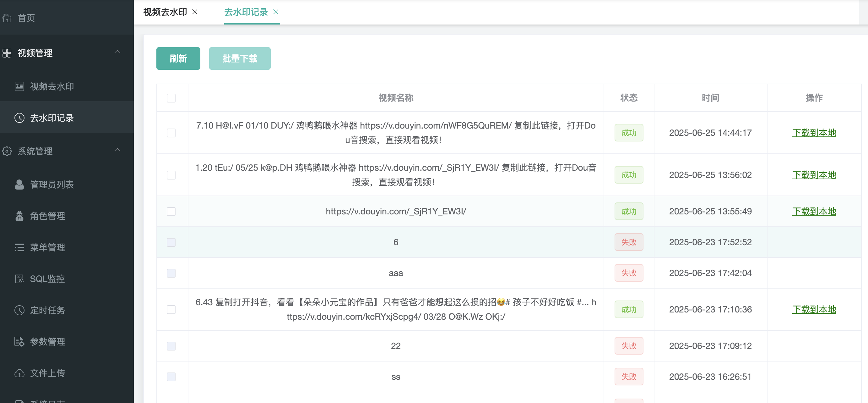Screen dimensions: 868x403
Task: Click the 参数管理 settings document icon
Action: tap(19, 342)
